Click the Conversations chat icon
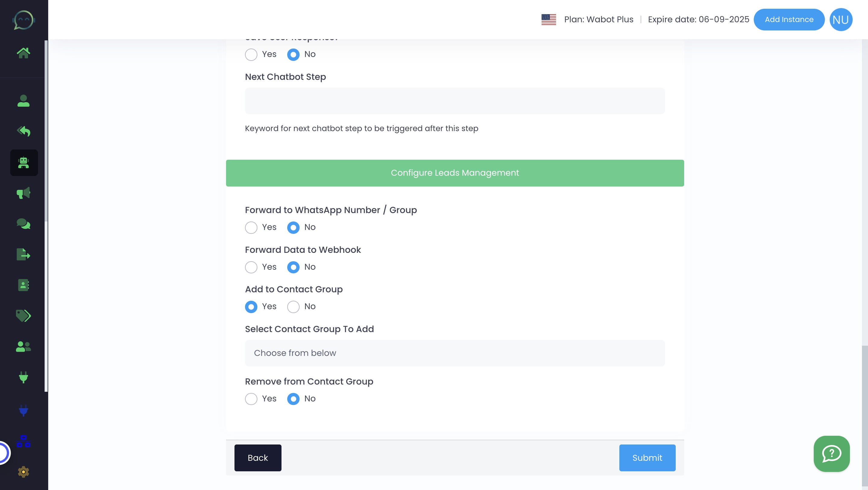The height and width of the screenshot is (490, 868). (x=24, y=225)
